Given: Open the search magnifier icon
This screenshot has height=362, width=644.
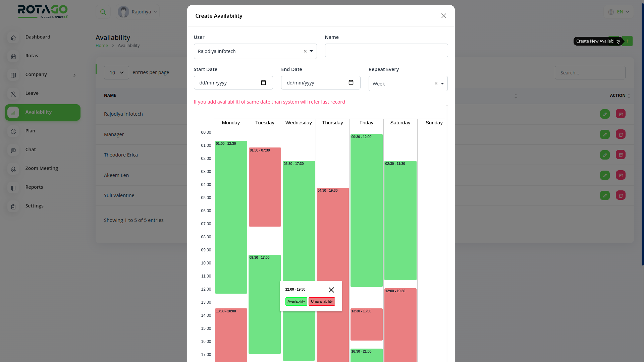Looking at the screenshot, I should pyautogui.click(x=103, y=12).
